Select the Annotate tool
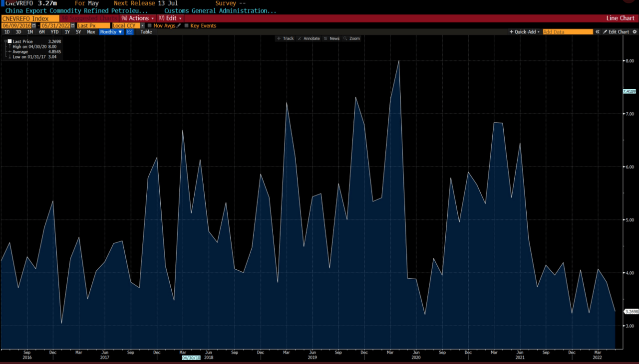Viewport: 639px width, 364px height. click(309, 38)
